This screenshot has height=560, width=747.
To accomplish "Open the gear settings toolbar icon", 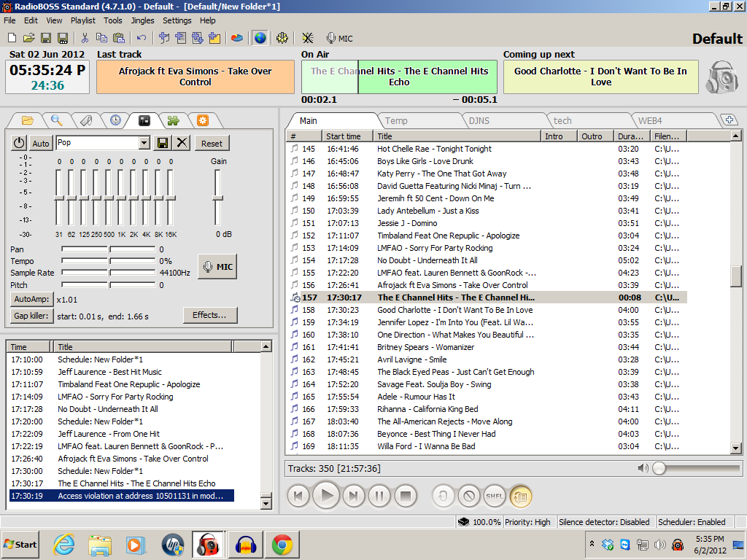I will pos(282,38).
